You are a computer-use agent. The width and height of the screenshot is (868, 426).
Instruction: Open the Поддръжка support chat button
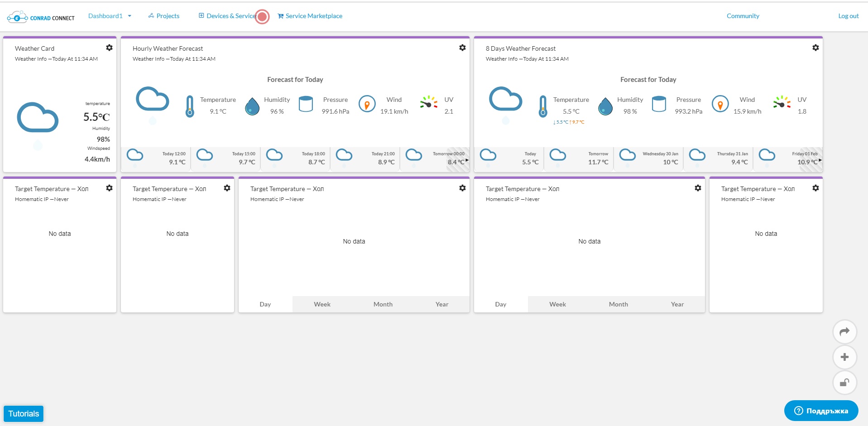coord(821,411)
